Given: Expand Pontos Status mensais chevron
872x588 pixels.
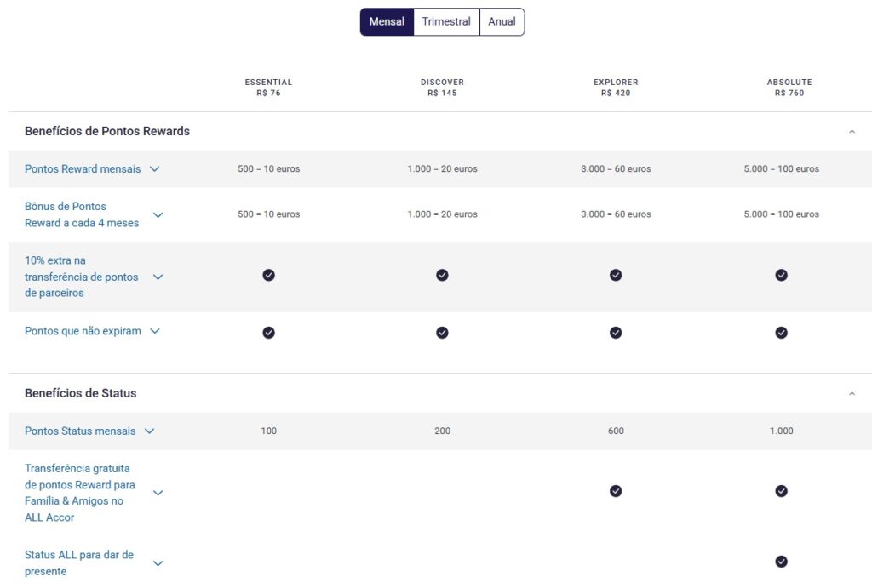Looking at the screenshot, I should pos(150,431).
